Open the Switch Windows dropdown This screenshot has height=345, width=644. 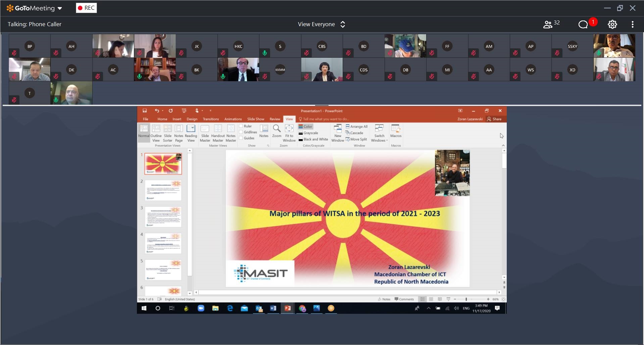379,133
